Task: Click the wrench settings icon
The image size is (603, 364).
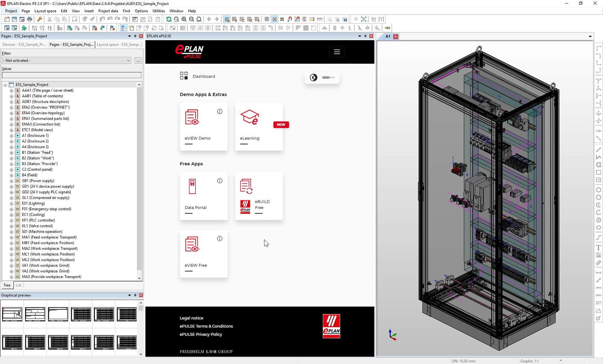Action: pos(40,19)
